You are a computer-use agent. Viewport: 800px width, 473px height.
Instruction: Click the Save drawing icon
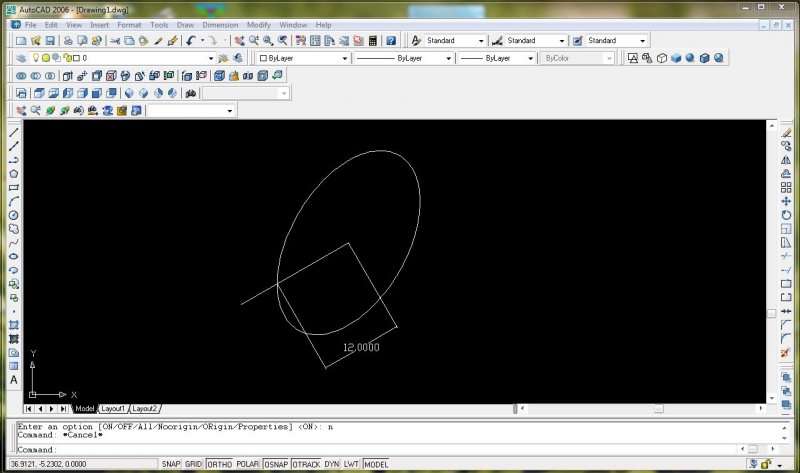coord(49,41)
